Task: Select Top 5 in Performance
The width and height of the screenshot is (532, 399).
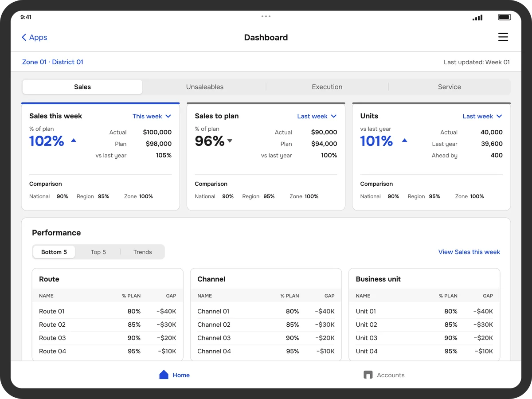Action: 98,252
